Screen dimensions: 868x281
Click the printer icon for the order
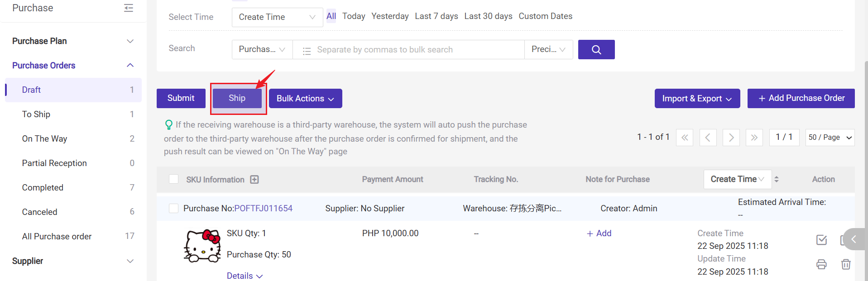tap(821, 264)
